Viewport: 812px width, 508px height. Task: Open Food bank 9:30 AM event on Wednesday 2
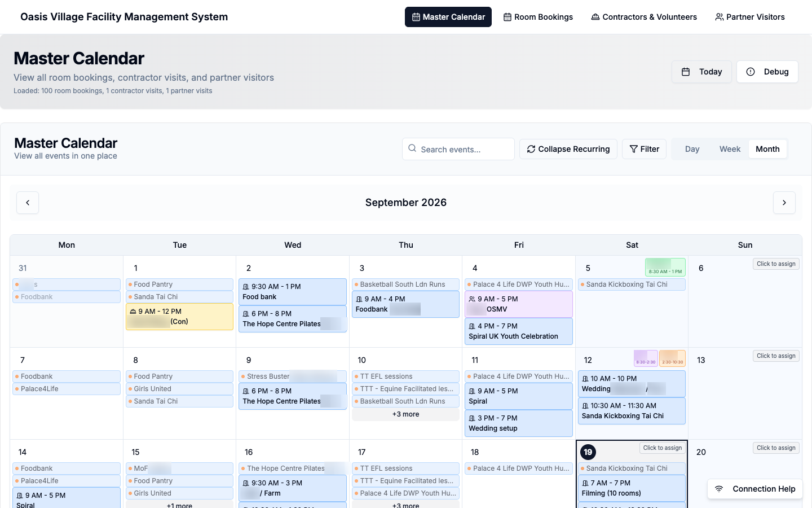click(x=293, y=292)
